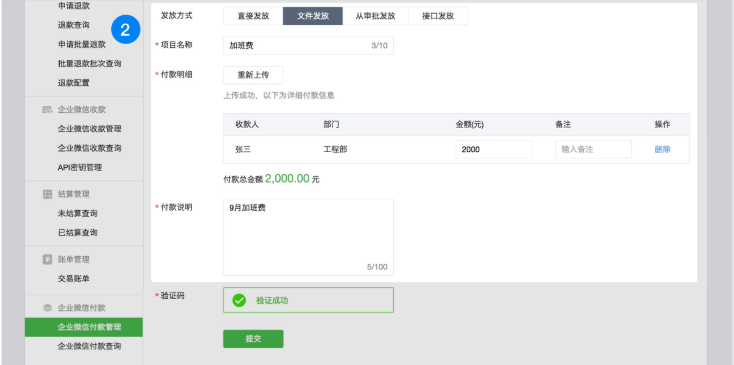Select the 文件发放 tab

tap(313, 16)
